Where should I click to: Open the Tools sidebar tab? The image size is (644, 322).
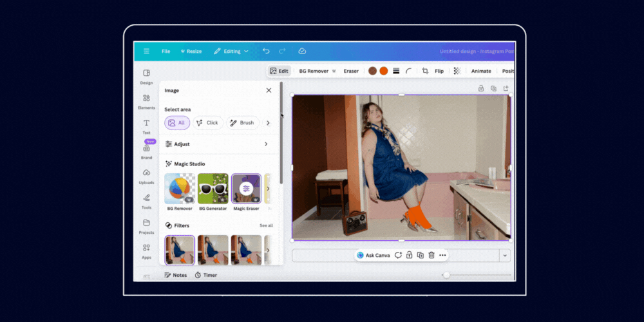[x=146, y=202]
